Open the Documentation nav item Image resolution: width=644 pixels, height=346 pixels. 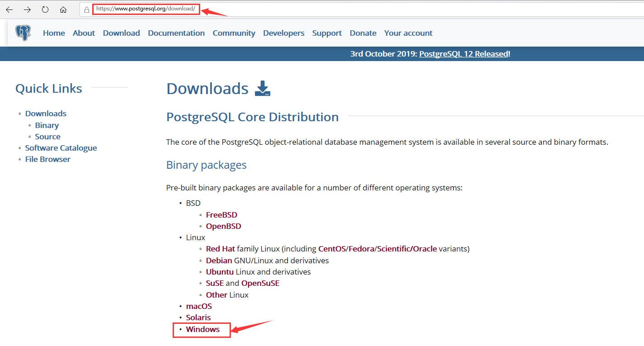[x=176, y=33]
